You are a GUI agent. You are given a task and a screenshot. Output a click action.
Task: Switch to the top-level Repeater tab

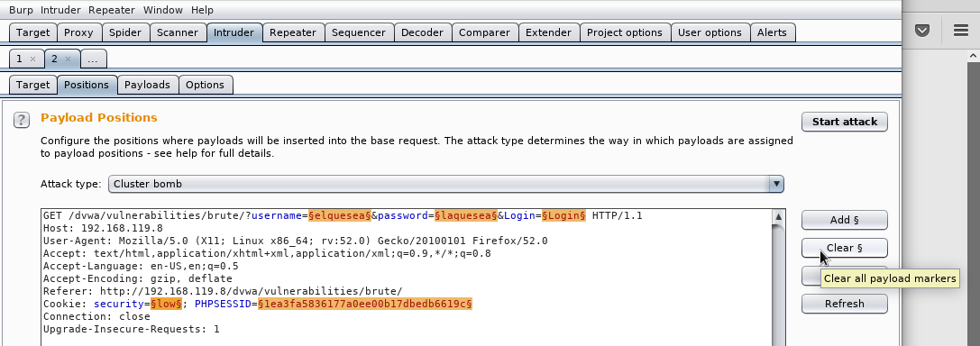click(x=292, y=32)
